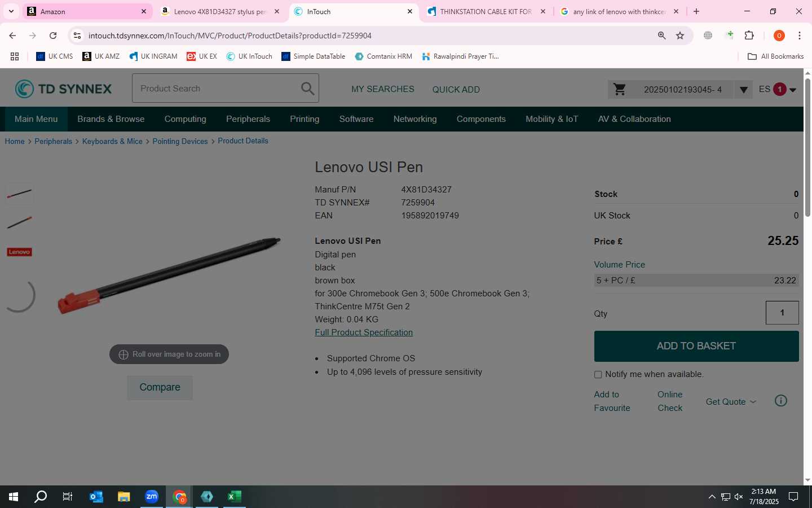
Task: Open the shopping cart icon
Action: pyautogui.click(x=620, y=89)
